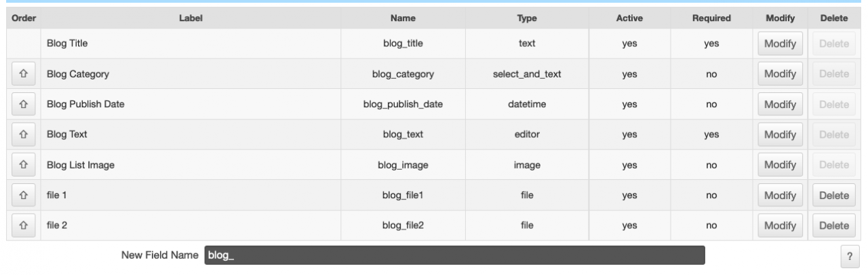Modify the Blog Category field
868x275 pixels.
click(x=780, y=74)
